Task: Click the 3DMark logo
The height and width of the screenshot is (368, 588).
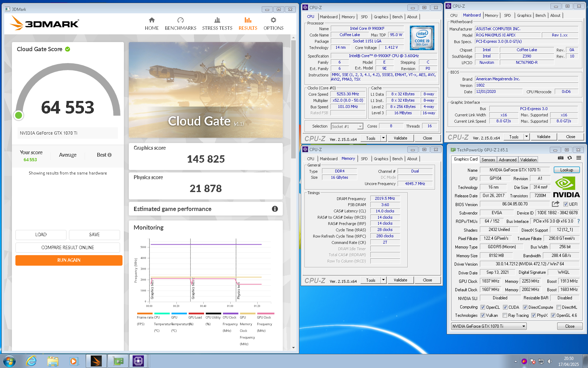Action: pos(44,23)
